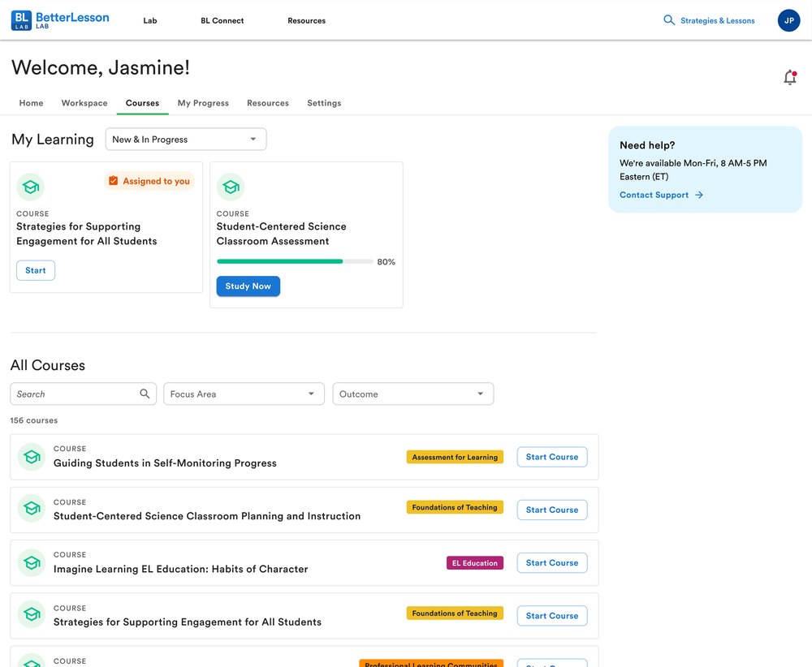Start Course for Science Classroom Planning and Instruction

(x=552, y=510)
